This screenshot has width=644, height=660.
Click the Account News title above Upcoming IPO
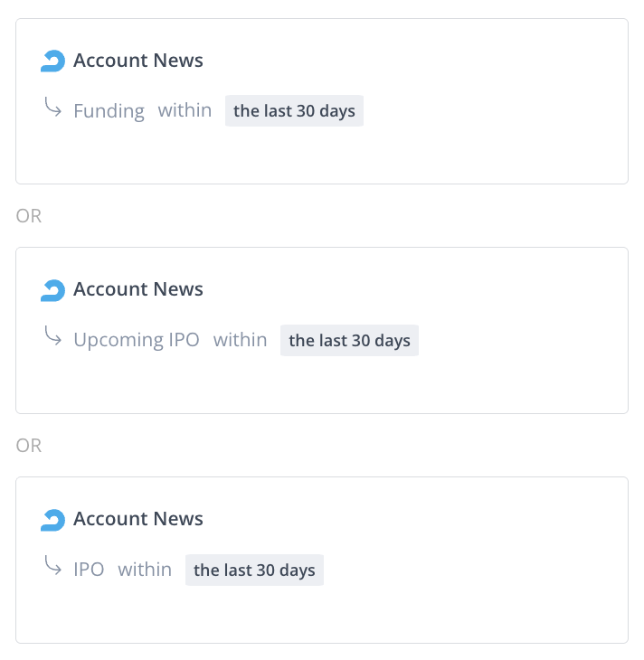click(x=138, y=289)
